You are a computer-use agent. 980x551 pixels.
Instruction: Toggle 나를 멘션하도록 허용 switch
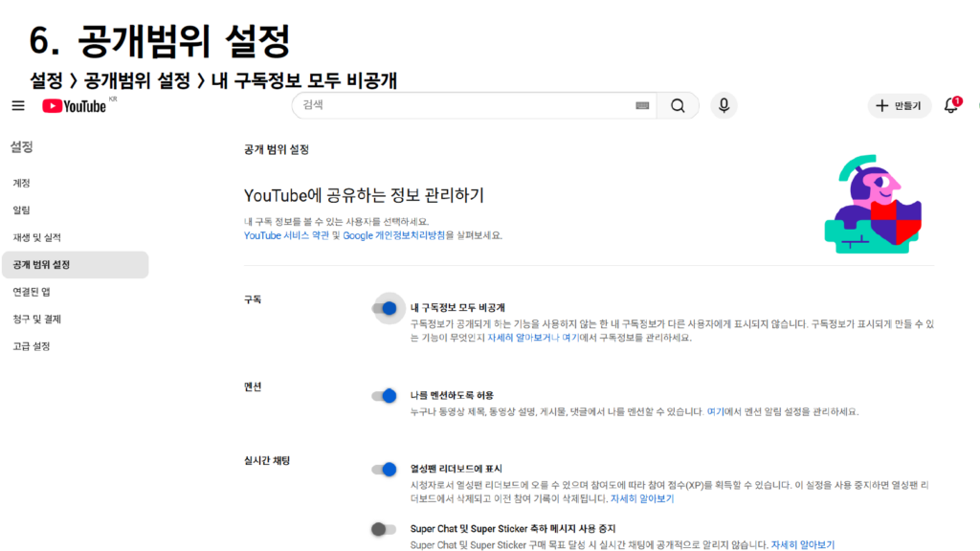coord(385,395)
